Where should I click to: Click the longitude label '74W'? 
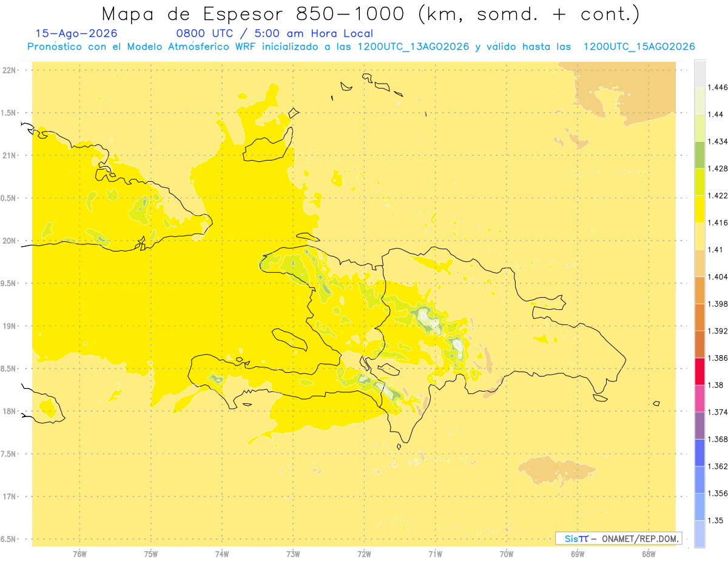click(222, 554)
